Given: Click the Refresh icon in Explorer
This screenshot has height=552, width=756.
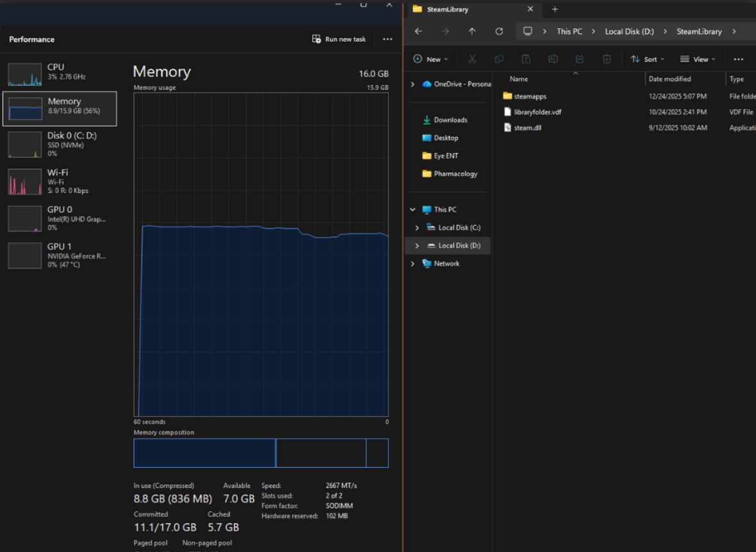Looking at the screenshot, I should tap(499, 31).
